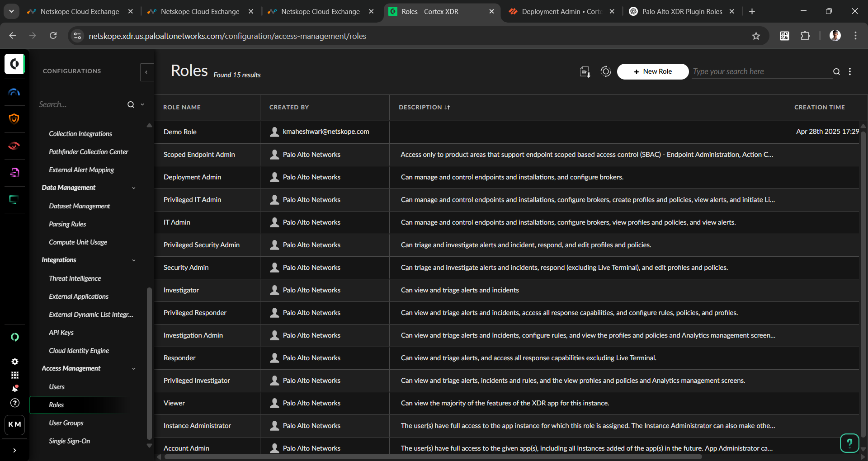Click the Creation Time column header
Screen dimensions: 868x461
(820, 108)
